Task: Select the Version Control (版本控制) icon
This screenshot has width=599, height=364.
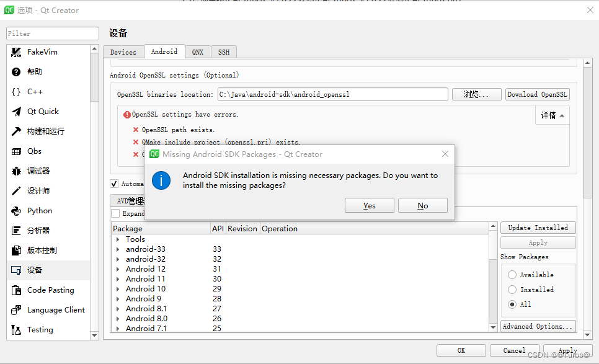Action: point(16,251)
